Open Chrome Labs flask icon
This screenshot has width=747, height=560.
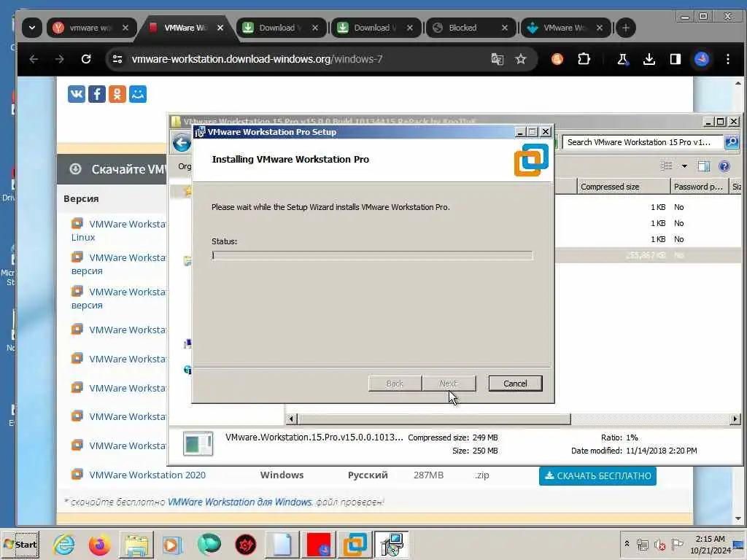(622, 59)
